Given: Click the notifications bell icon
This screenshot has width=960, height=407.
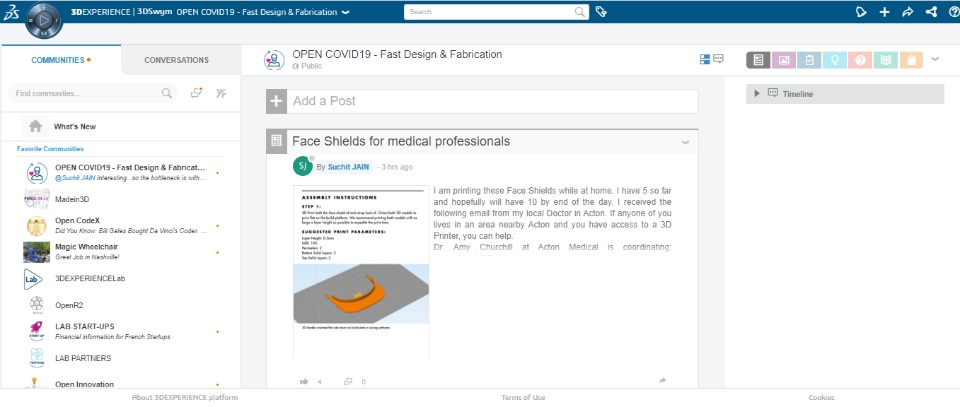Looking at the screenshot, I should [859, 12].
